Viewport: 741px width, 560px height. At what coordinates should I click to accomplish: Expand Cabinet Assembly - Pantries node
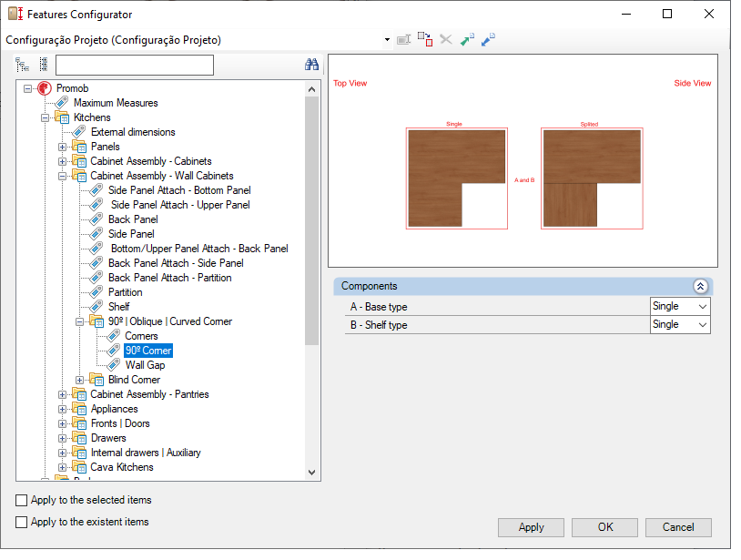click(x=63, y=394)
